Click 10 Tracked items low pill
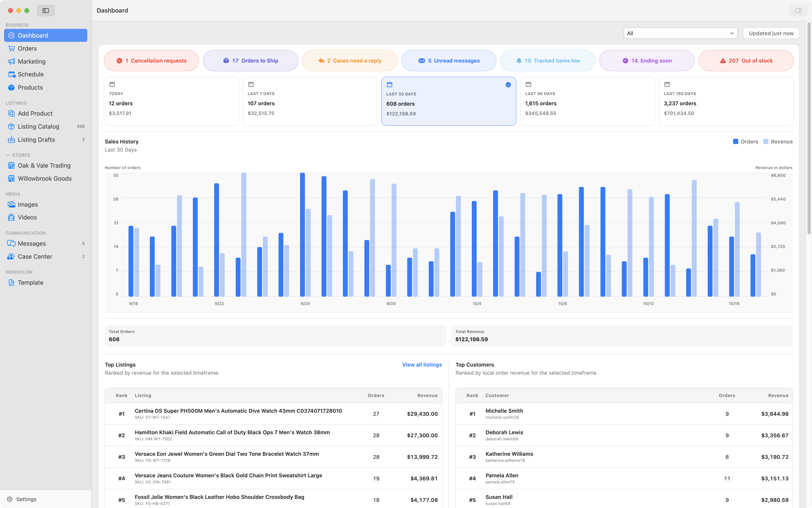 coord(548,61)
